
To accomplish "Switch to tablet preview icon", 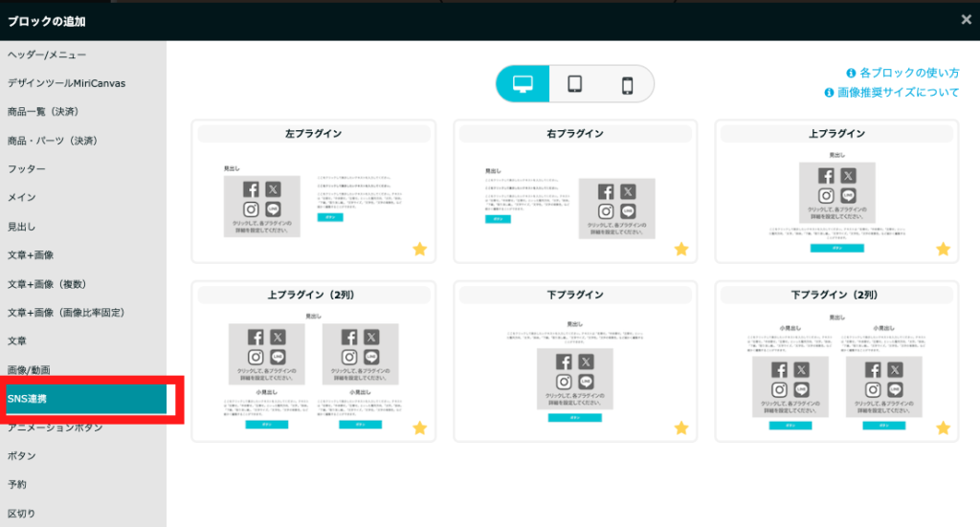I will 575,84.
